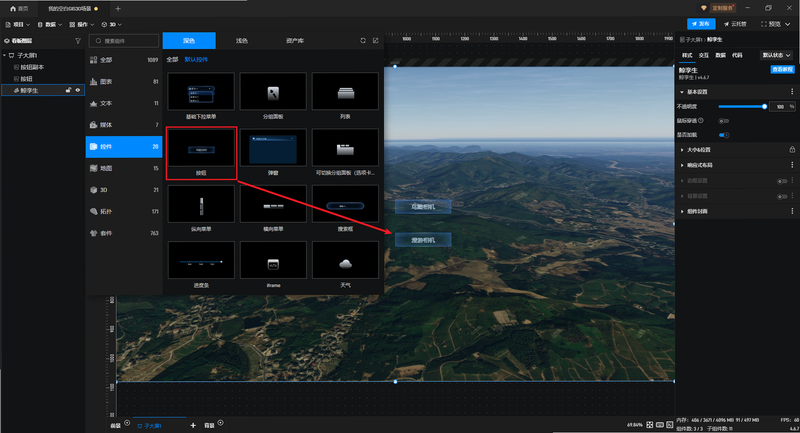Switch to the 浅色 tab
The width and height of the screenshot is (800, 433).
242,41
